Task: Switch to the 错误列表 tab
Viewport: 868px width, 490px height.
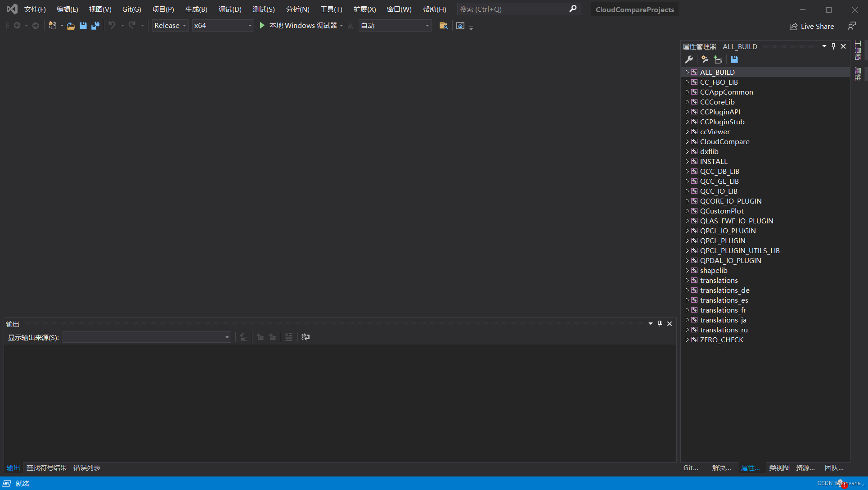Action: click(86, 467)
